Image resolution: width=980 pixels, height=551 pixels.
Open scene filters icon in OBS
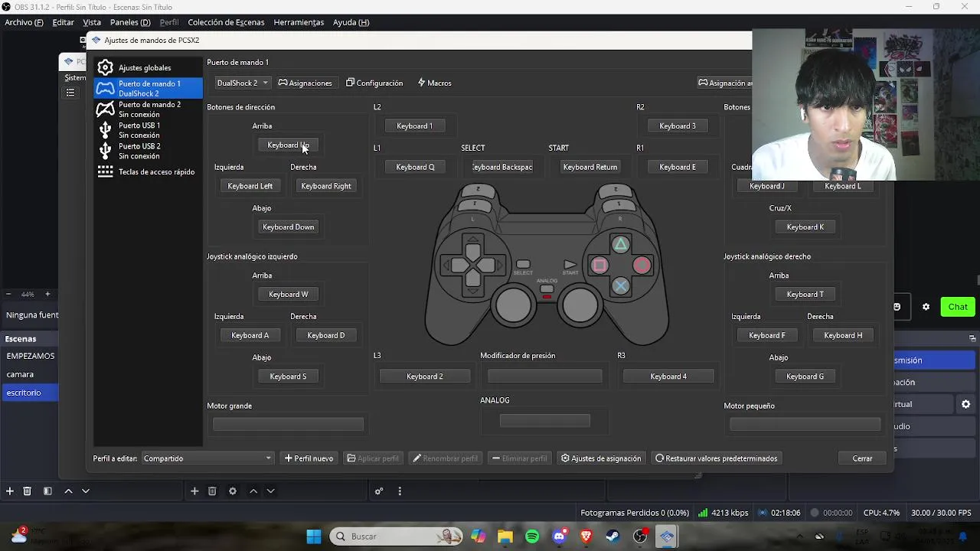[47, 491]
